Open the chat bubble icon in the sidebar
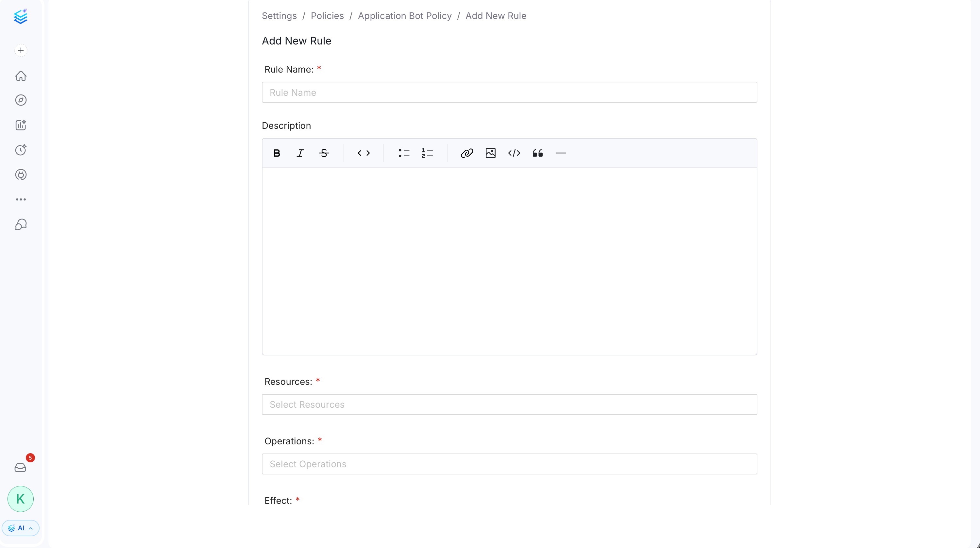 (21, 225)
